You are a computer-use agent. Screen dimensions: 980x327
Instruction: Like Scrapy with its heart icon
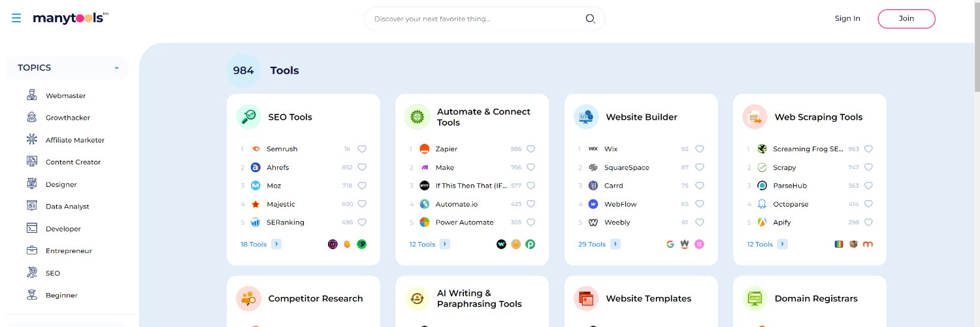click(868, 167)
